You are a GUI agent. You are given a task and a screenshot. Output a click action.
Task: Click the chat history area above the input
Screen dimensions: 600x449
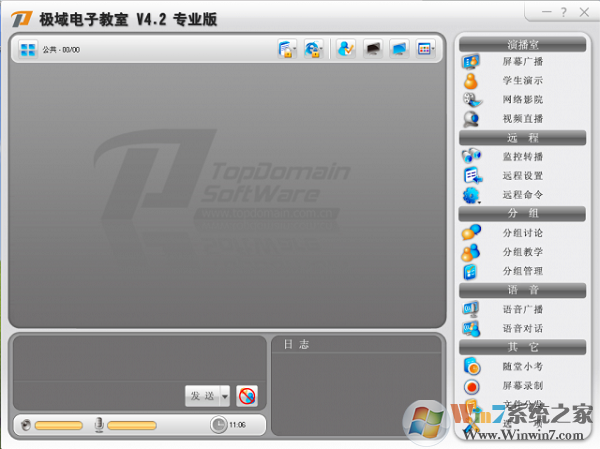tap(140, 359)
